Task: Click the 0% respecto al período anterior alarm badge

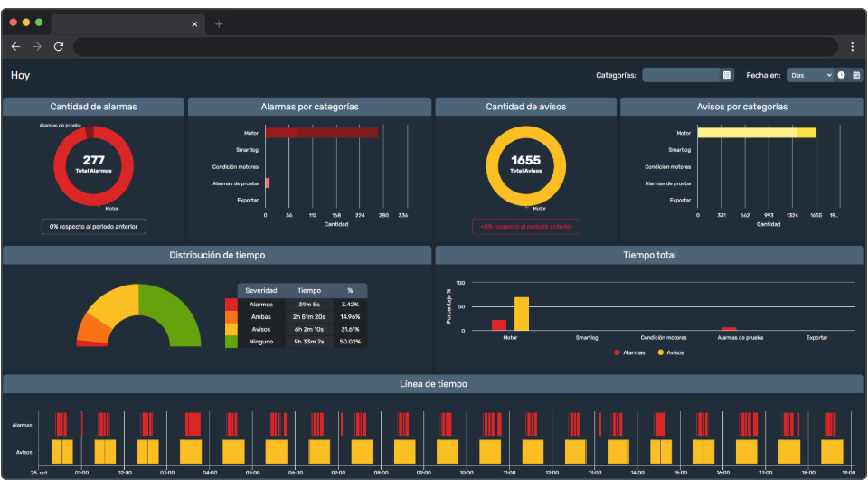Action: [94, 227]
